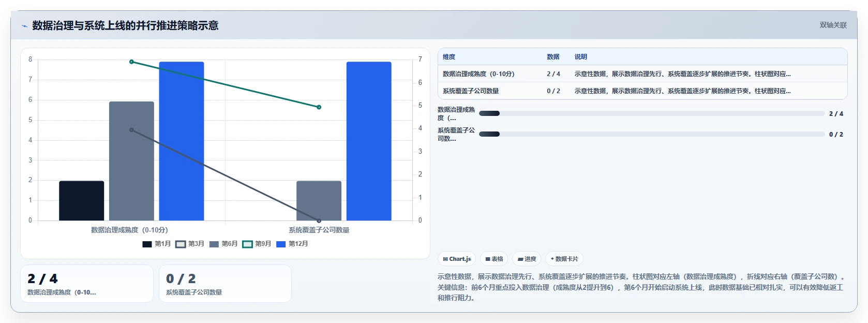868x323 pixels.
Task: Click the 说明 column header
Action: [x=580, y=57]
